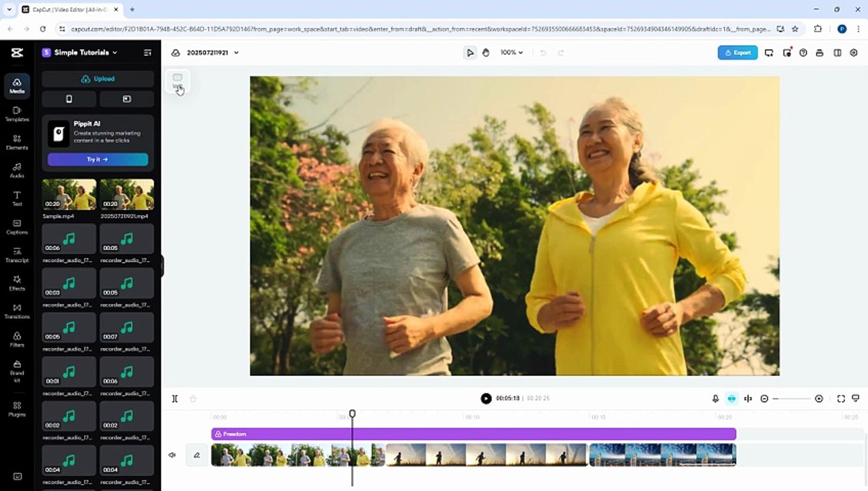Click the cloud save status icon
The width and height of the screenshot is (868, 491).
click(175, 53)
